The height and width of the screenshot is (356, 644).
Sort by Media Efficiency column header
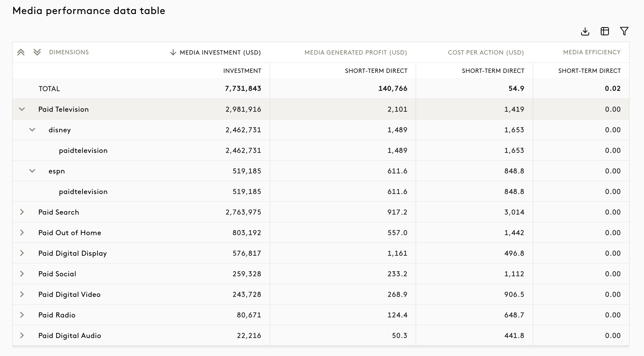click(592, 52)
